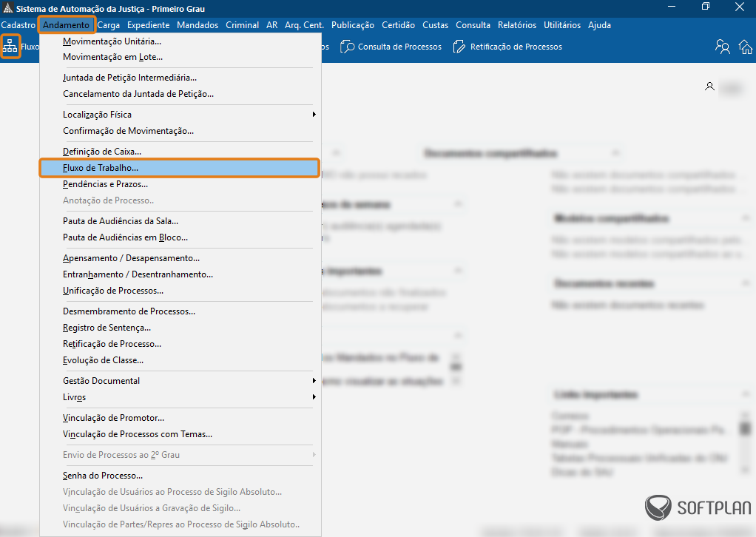This screenshot has width=756, height=537.
Task: Open the users icon in the toolbar
Action: pyautogui.click(x=722, y=47)
